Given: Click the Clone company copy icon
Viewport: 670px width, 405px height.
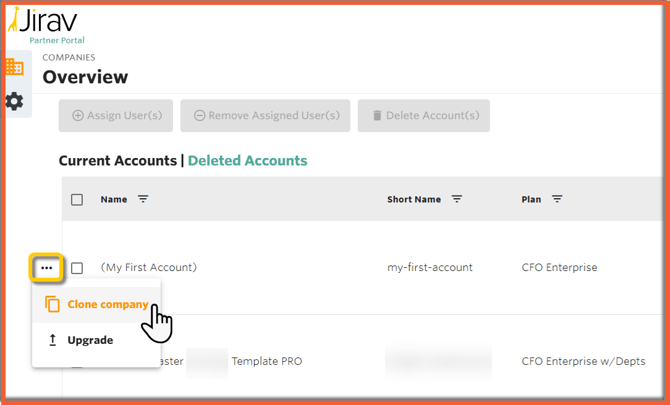Looking at the screenshot, I should [52, 305].
